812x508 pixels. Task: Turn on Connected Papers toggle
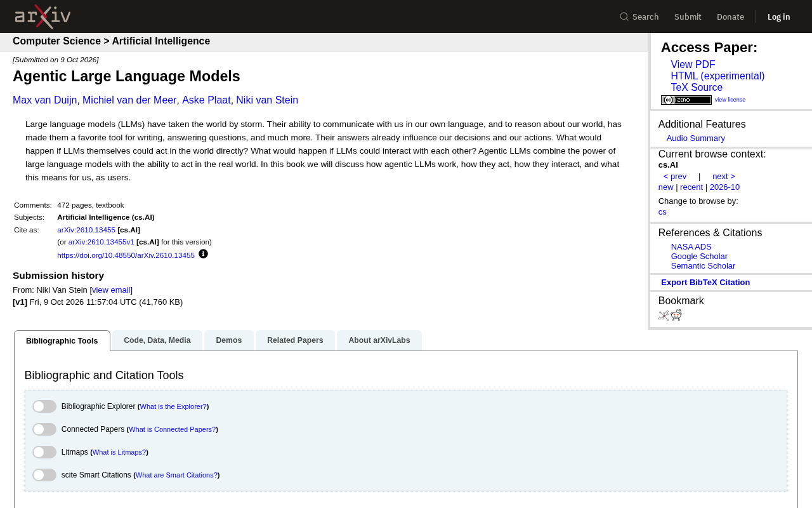(44, 429)
